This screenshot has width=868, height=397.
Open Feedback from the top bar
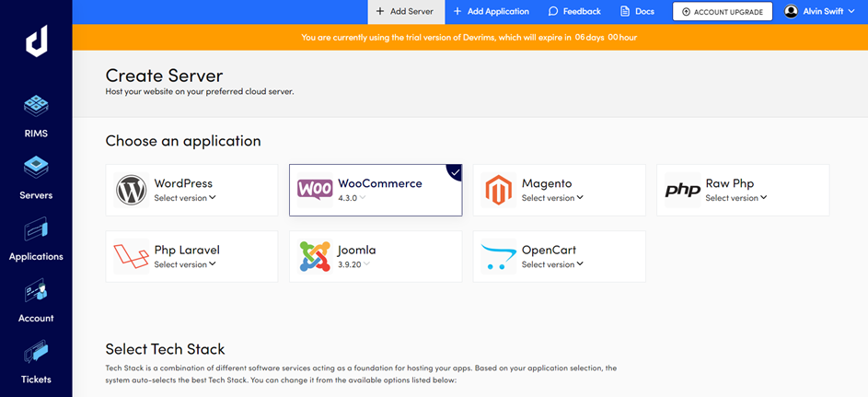574,11
